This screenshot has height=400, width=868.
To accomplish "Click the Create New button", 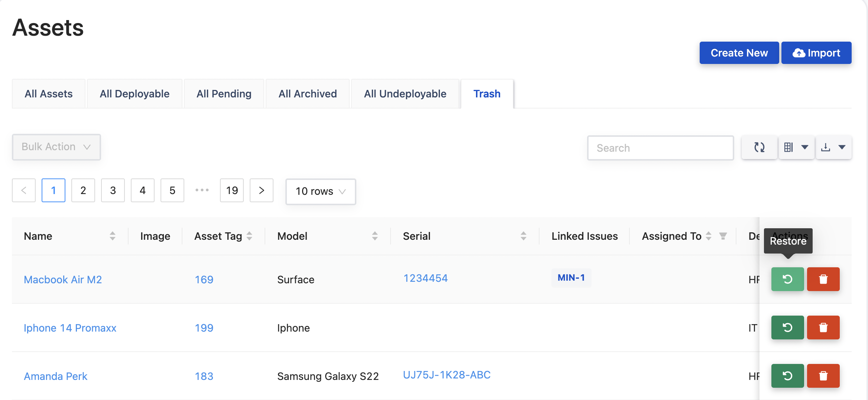I will point(739,52).
